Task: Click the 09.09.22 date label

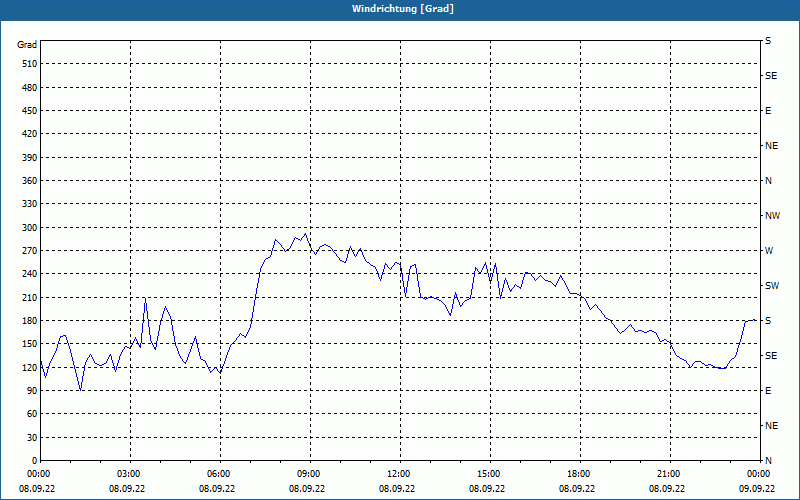Action: point(757,488)
